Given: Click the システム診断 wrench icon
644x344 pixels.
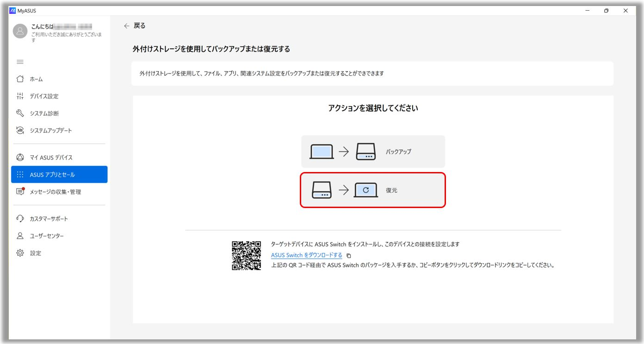Looking at the screenshot, I should [x=20, y=113].
